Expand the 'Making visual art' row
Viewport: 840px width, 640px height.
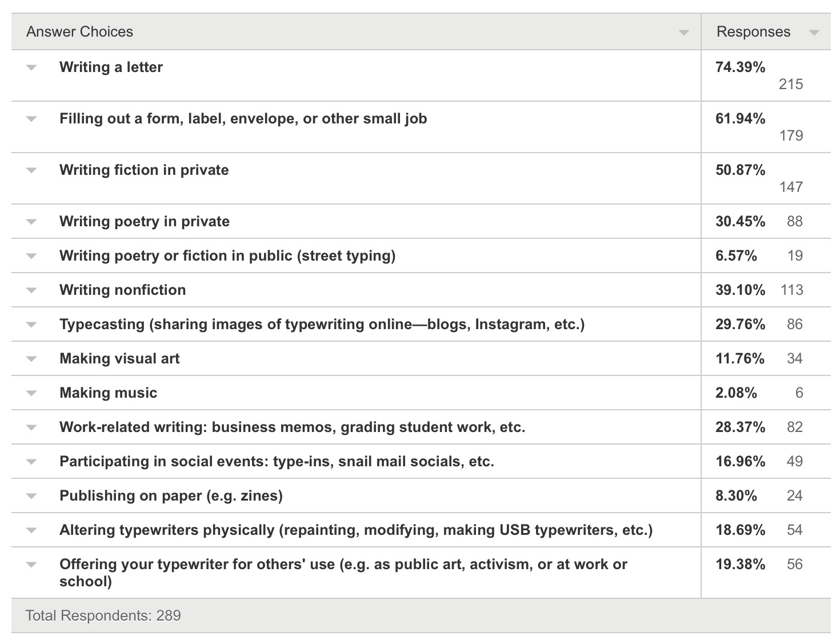click(30, 358)
